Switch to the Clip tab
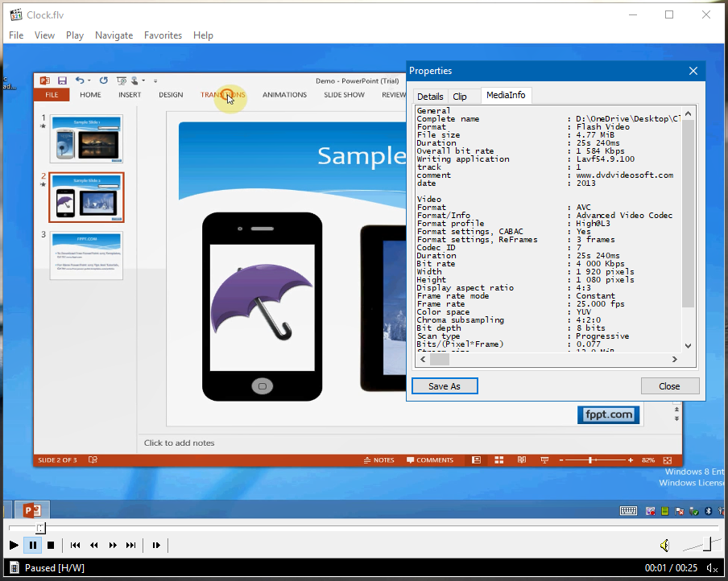Viewport: 728px width, 581px height. [x=460, y=97]
